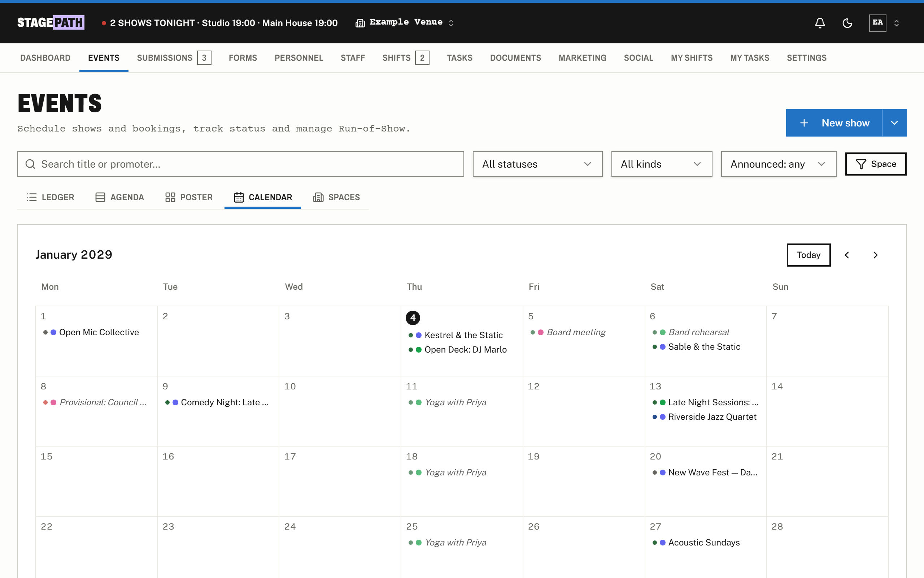Click the New show button
The image size is (924, 578).
(834, 123)
